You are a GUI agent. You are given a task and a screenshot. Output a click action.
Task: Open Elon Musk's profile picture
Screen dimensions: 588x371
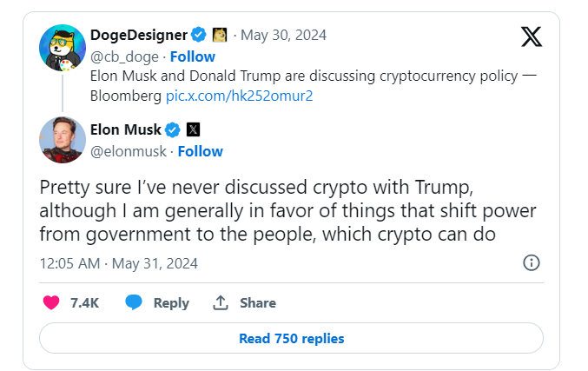click(x=63, y=139)
